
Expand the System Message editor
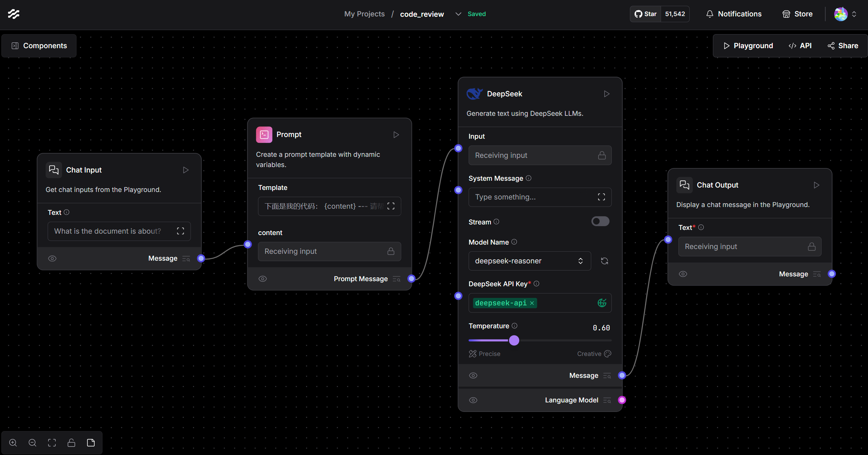[601, 197]
